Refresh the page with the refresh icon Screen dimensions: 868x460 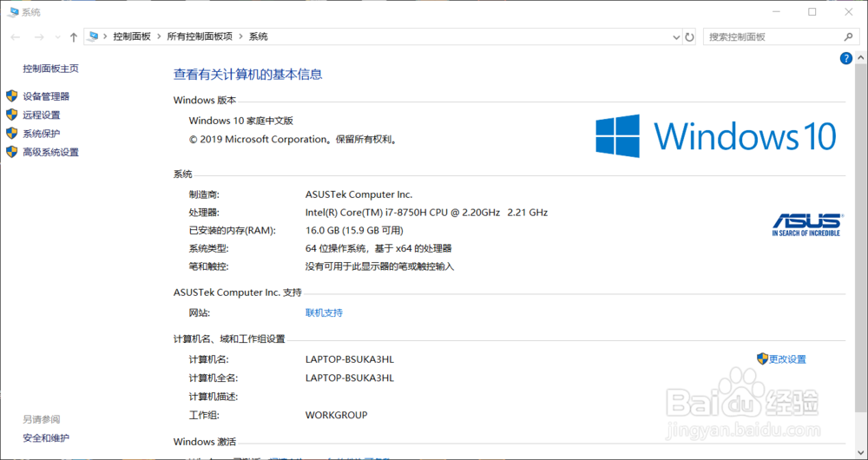click(689, 37)
